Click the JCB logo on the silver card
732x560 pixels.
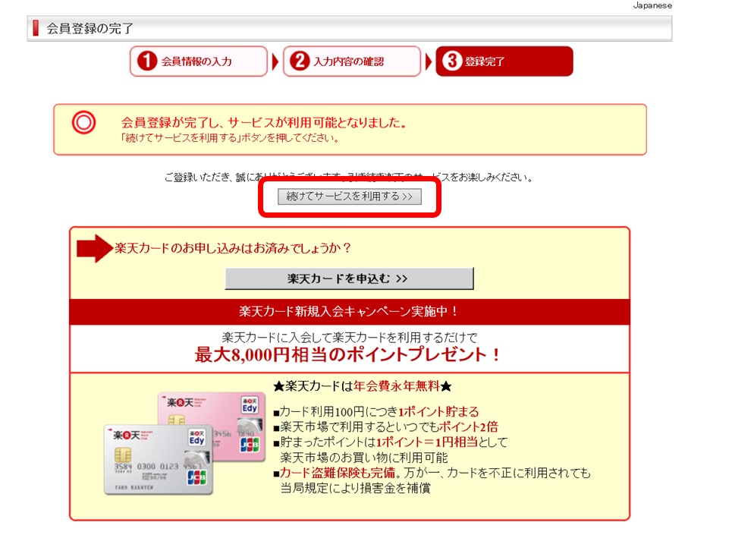coord(196,477)
